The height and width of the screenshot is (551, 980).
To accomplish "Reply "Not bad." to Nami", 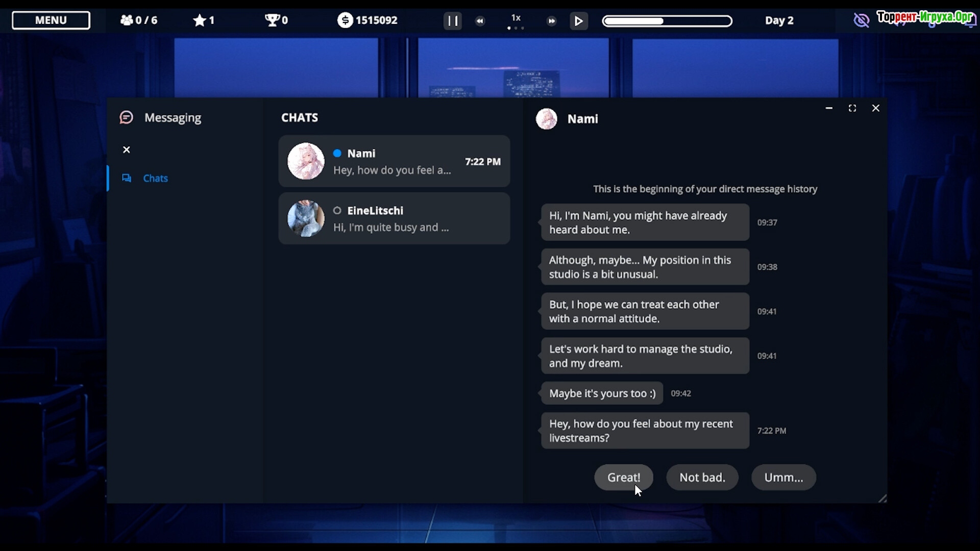I will coord(702,477).
